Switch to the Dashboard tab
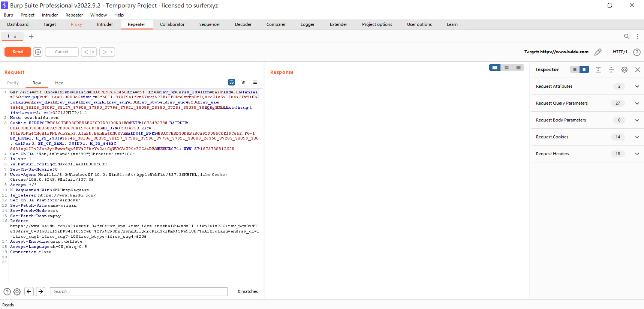644x309 pixels. pos(18,24)
